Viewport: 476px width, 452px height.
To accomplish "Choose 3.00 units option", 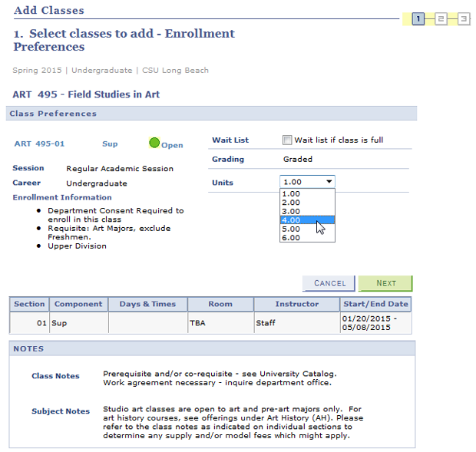I will pos(307,211).
